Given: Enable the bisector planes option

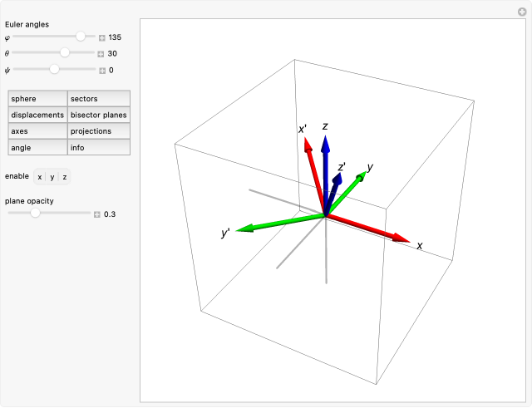Looking at the screenshot, I should pos(99,115).
